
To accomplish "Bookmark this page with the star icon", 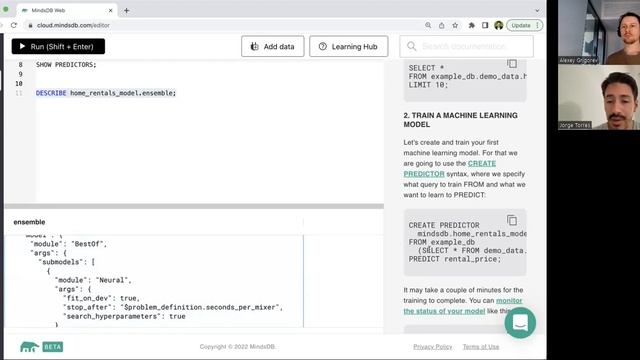I will click(455, 25).
